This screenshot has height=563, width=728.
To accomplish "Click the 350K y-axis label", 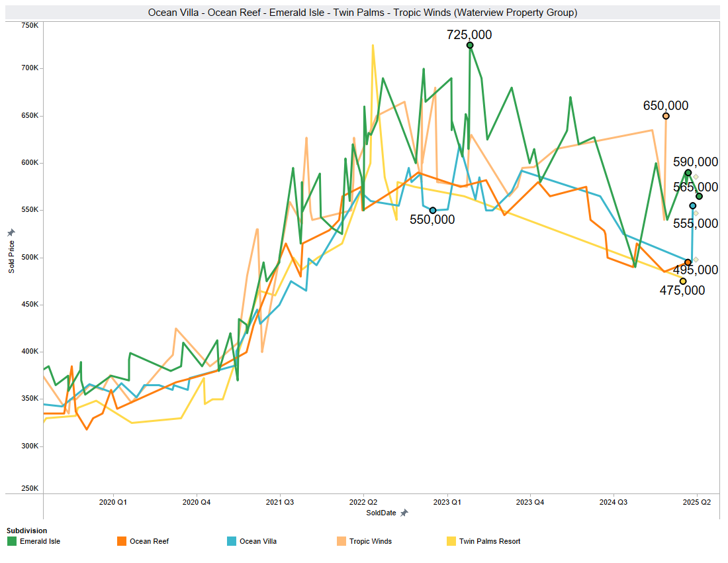I will pyautogui.click(x=30, y=399).
